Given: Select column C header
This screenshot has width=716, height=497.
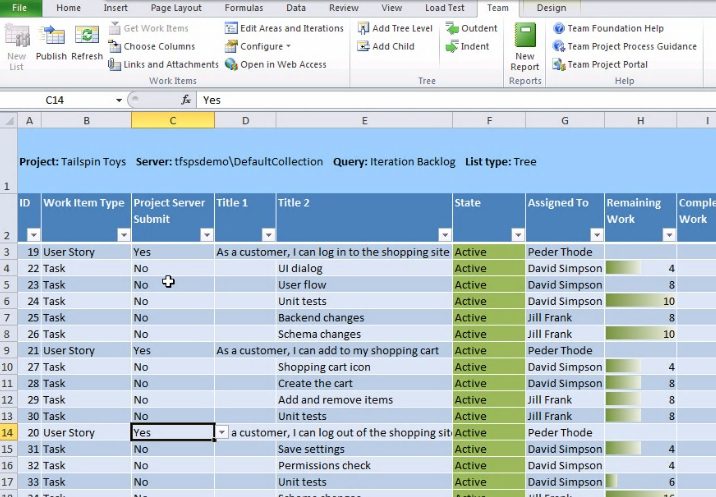Looking at the screenshot, I should (x=173, y=121).
